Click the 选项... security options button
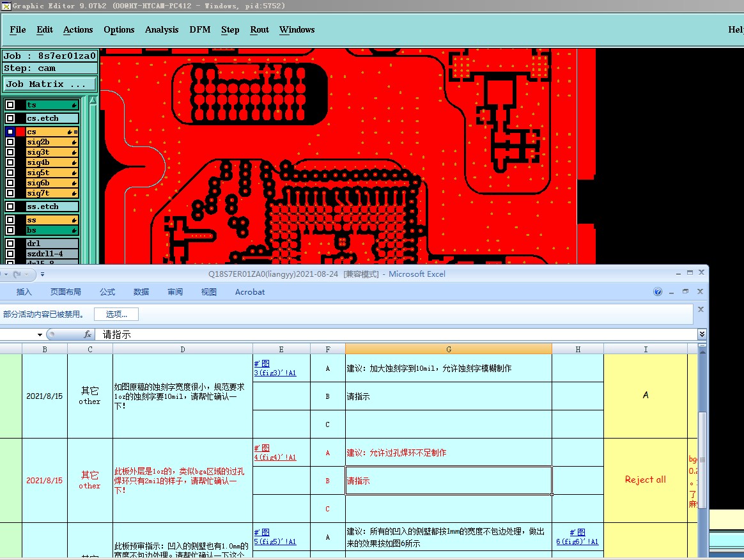Viewport: 744px width, 560px height. (x=116, y=314)
